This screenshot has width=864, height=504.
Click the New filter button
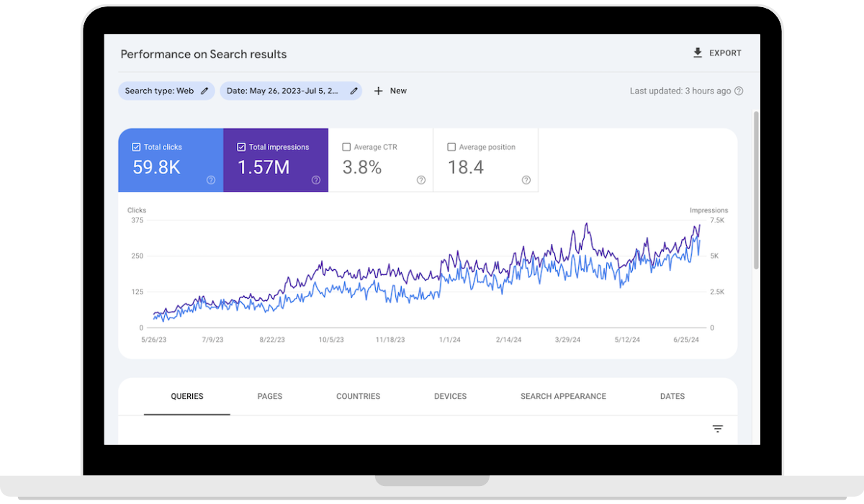click(x=390, y=91)
